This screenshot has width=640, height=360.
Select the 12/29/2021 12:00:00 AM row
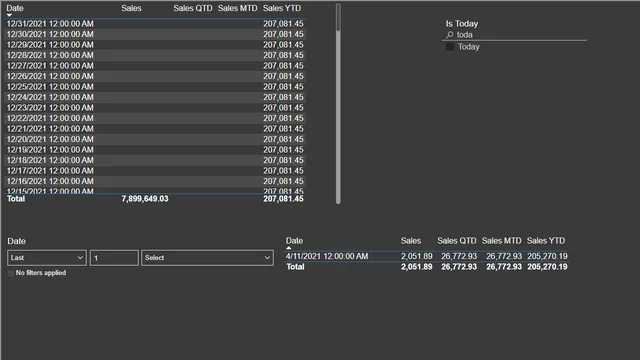tap(155, 45)
